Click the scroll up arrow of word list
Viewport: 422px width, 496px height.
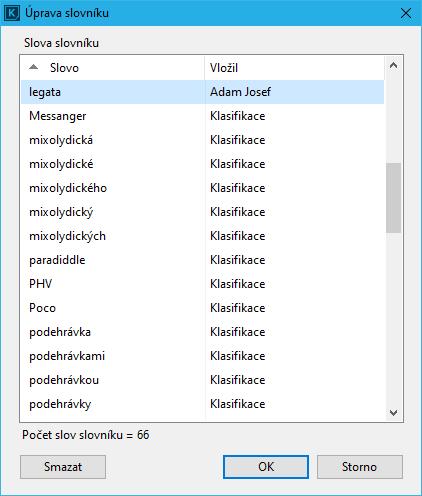(393, 65)
